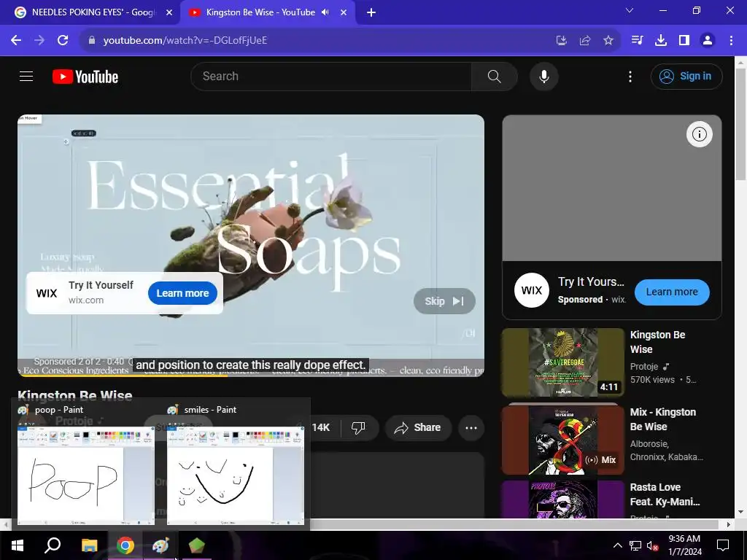This screenshot has width=747, height=560.
Task: Close the NEEDLES POKING EYES tab
Action: coord(169,12)
